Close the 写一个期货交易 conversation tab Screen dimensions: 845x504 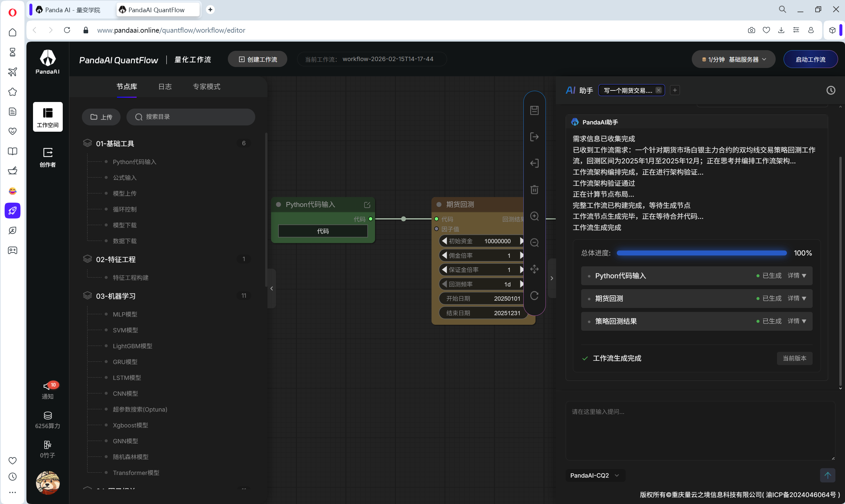point(658,90)
